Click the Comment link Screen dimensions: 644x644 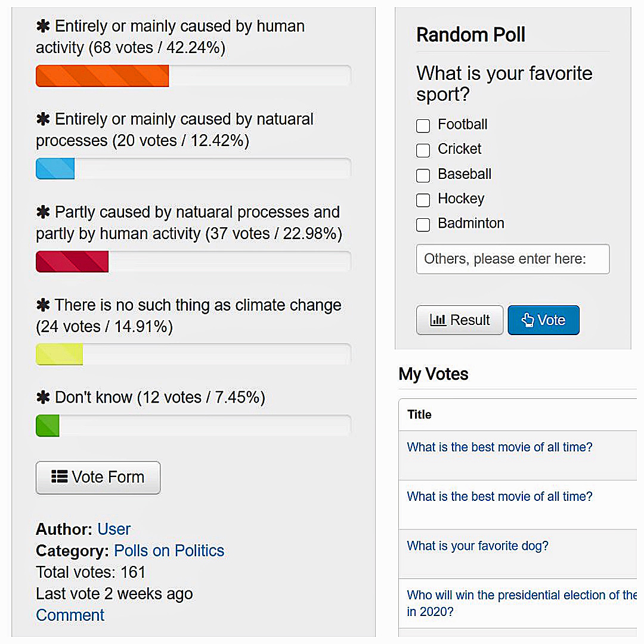pos(70,615)
